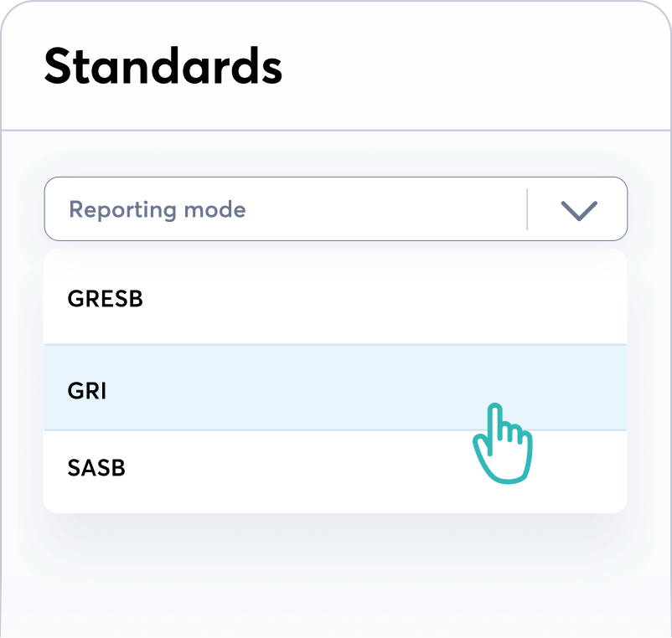Image resolution: width=672 pixels, height=638 pixels.
Task: Click the right side of the SASB row
Action: pos(570,469)
